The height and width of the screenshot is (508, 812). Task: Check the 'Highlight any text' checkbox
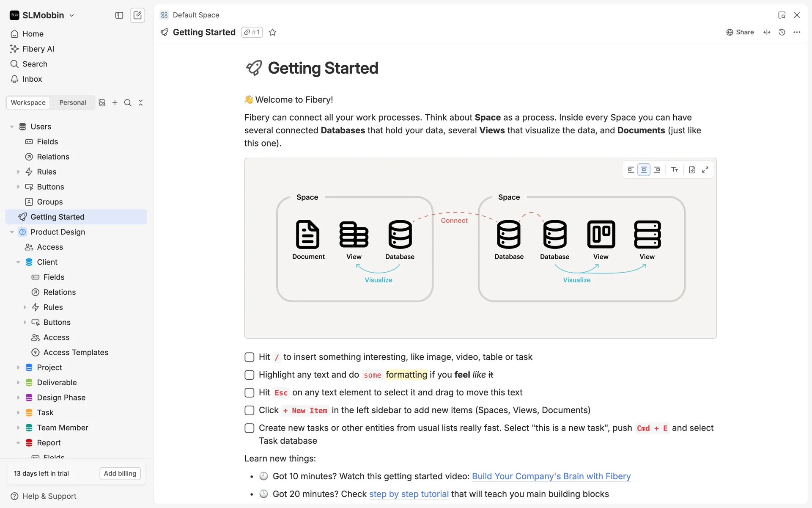[x=250, y=375]
